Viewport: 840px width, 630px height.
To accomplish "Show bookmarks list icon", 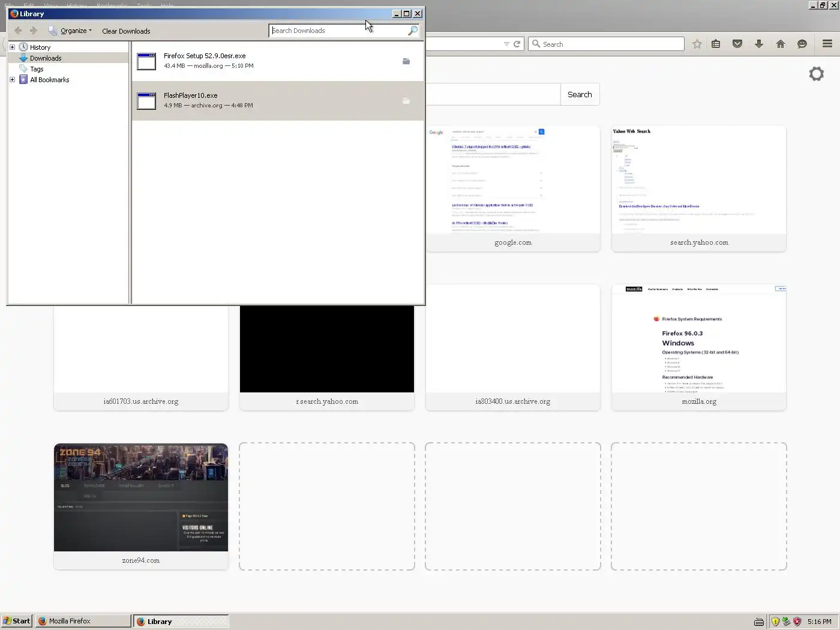I will tap(716, 44).
